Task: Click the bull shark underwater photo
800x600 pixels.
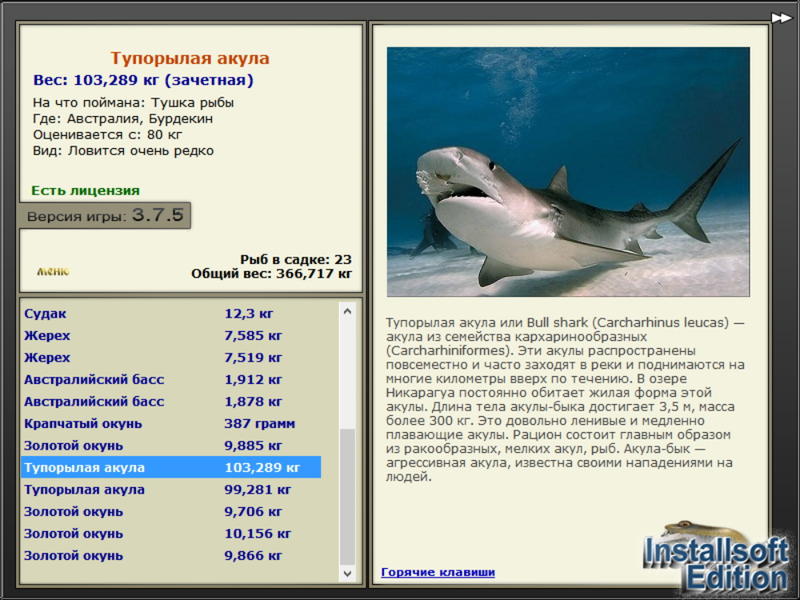Action: 568,172
